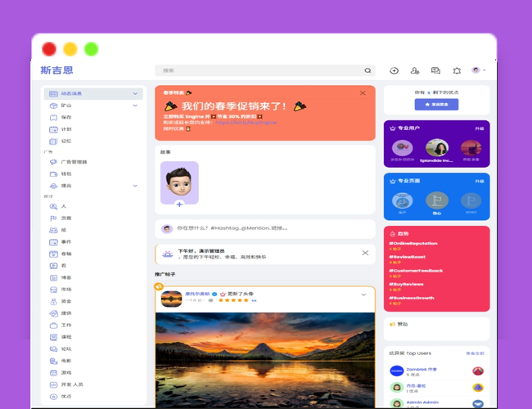Open the promoted post author avatar
Viewport: 532px width, 409px height.
pos(171,299)
